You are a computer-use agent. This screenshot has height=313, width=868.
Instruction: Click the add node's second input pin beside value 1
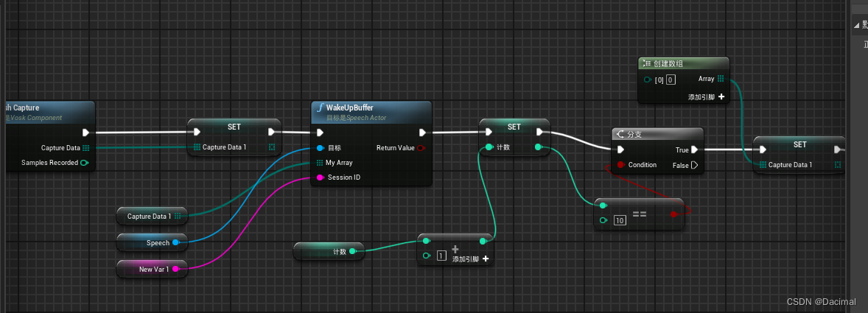(x=426, y=256)
